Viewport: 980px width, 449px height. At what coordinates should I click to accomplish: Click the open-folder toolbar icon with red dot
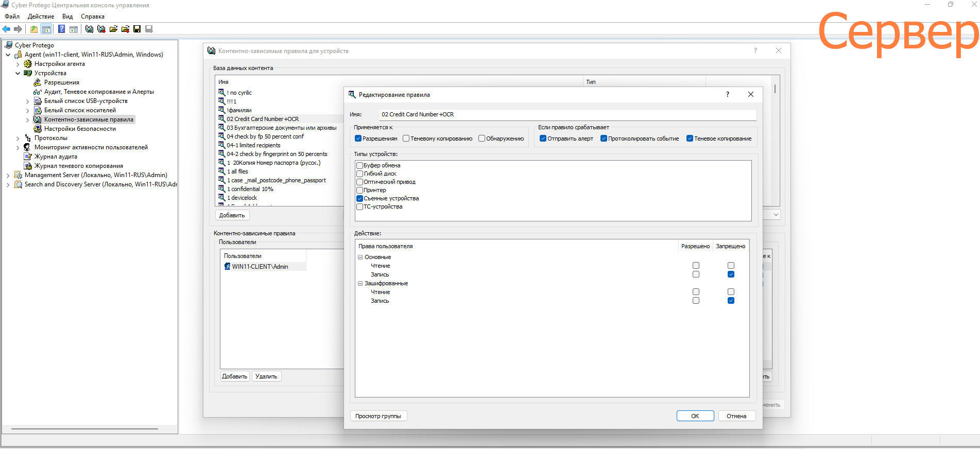tap(125, 29)
